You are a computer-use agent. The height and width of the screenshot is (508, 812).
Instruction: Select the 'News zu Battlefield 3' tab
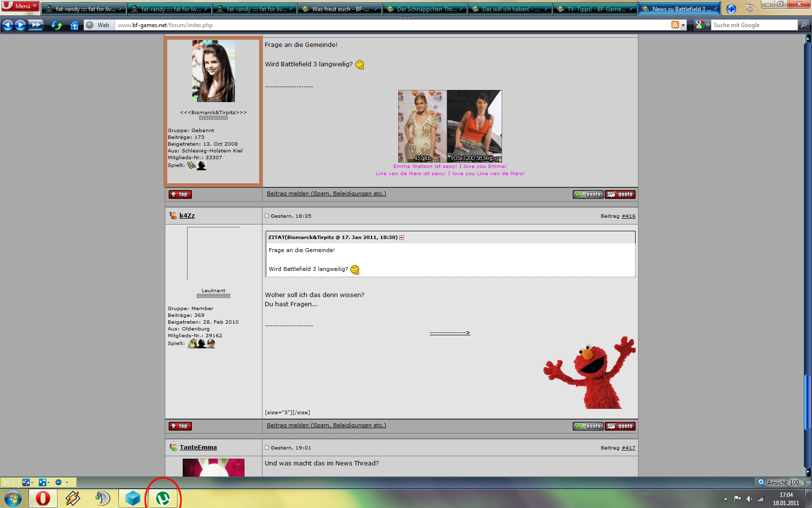click(680, 9)
